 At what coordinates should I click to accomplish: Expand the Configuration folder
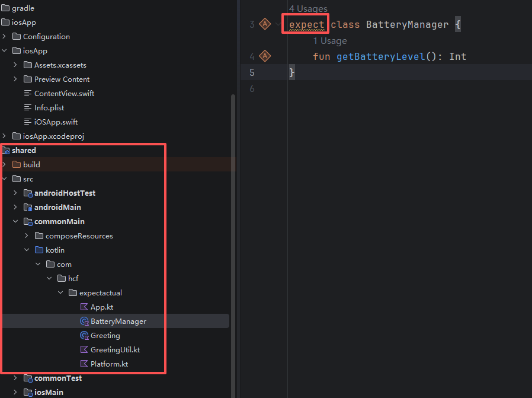4,36
